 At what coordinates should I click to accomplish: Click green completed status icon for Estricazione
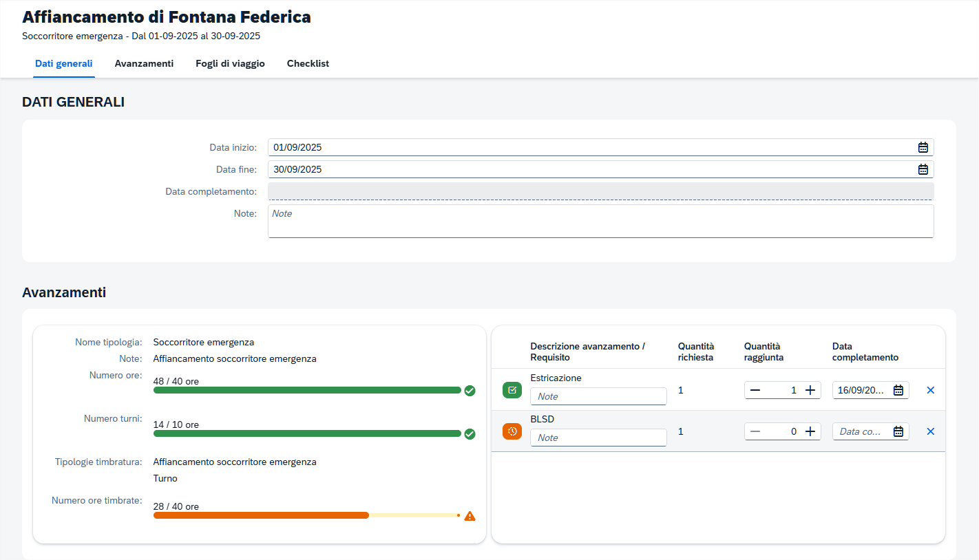(x=512, y=390)
